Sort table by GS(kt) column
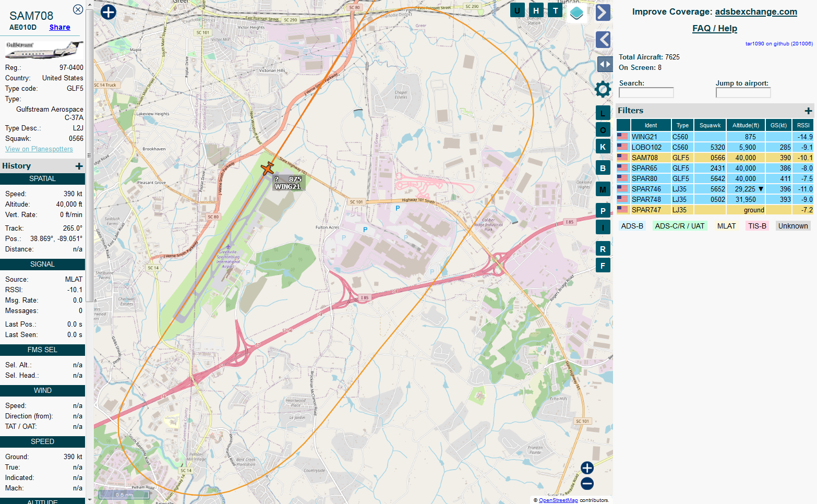Screen dimensions: 817x504 pyautogui.click(x=778, y=125)
